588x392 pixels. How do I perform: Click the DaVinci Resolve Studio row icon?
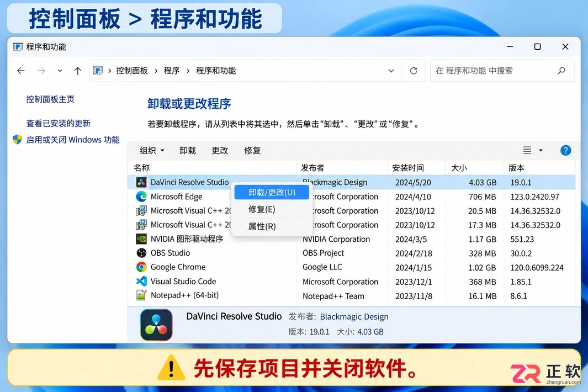[x=141, y=182]
